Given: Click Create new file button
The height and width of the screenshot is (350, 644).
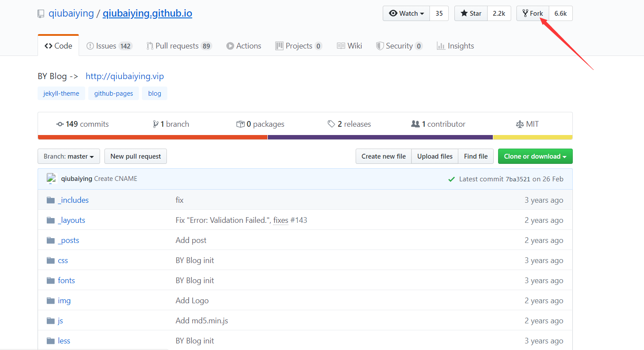Looking at the screenshot, I should pyautogui.click(x=384, y=156).
